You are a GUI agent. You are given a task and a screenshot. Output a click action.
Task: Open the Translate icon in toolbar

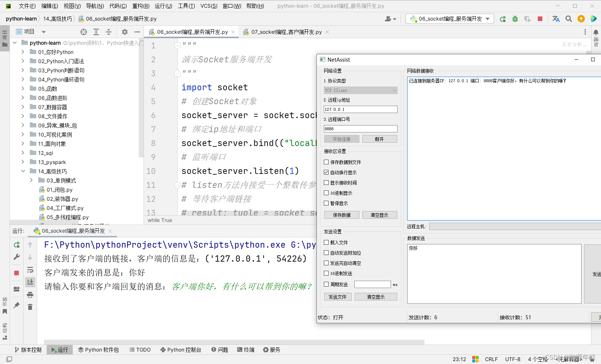[x=556, y=19]
